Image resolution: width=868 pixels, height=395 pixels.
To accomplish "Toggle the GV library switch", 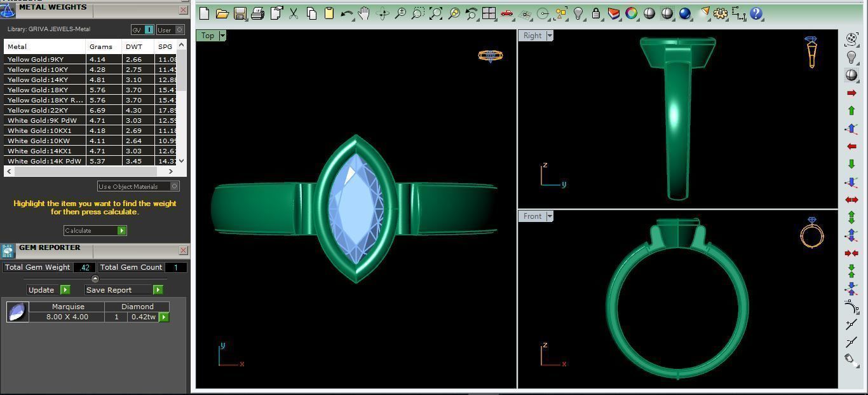I will tap(143, 30).
